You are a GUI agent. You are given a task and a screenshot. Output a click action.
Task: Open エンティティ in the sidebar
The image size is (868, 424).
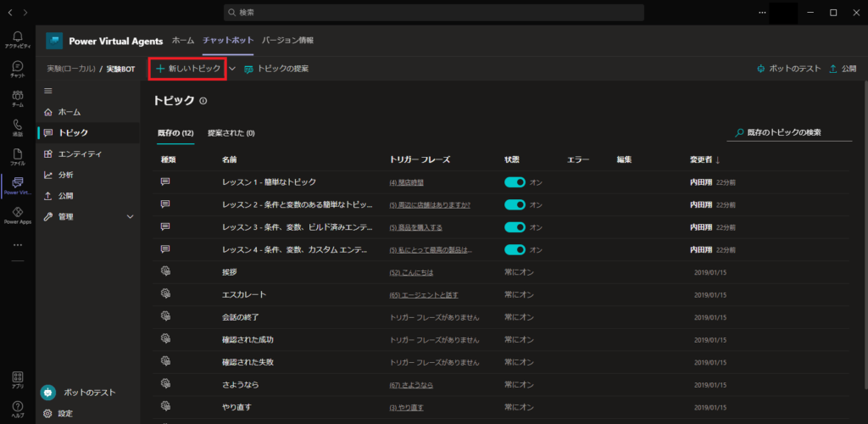tap(87, 153)
